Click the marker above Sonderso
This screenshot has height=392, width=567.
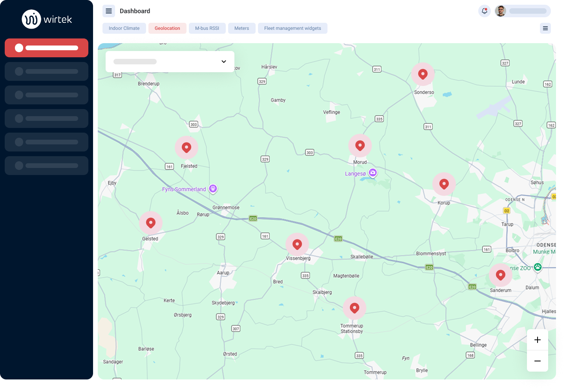(x=423, y=74)
